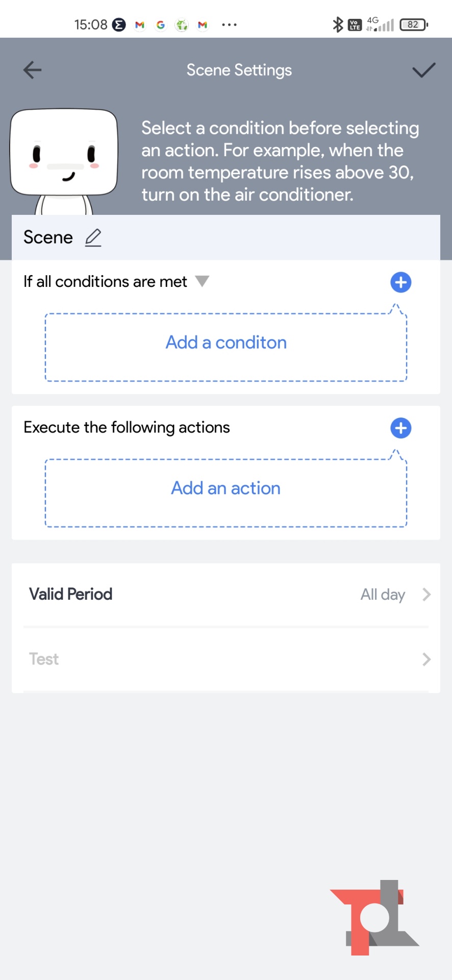Expand the conditions-met dropdown triangle
Screen dimensions: 452x980
point(203,281)
